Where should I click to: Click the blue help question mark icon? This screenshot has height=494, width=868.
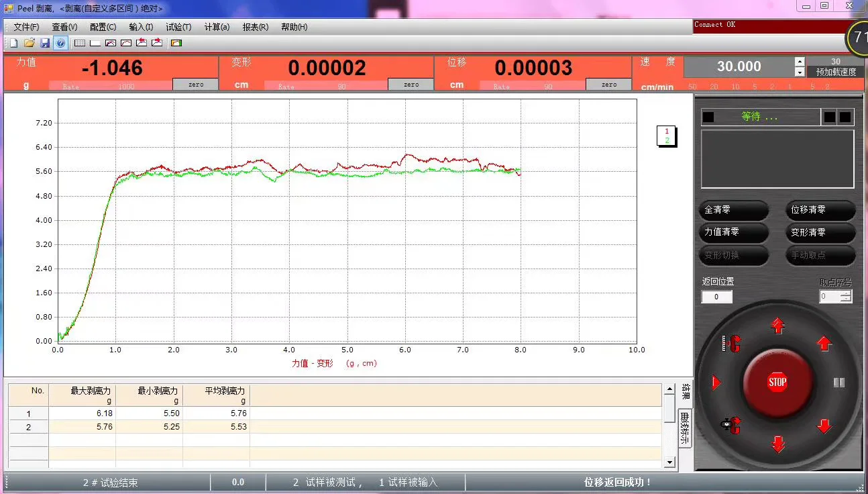[60, 43]
